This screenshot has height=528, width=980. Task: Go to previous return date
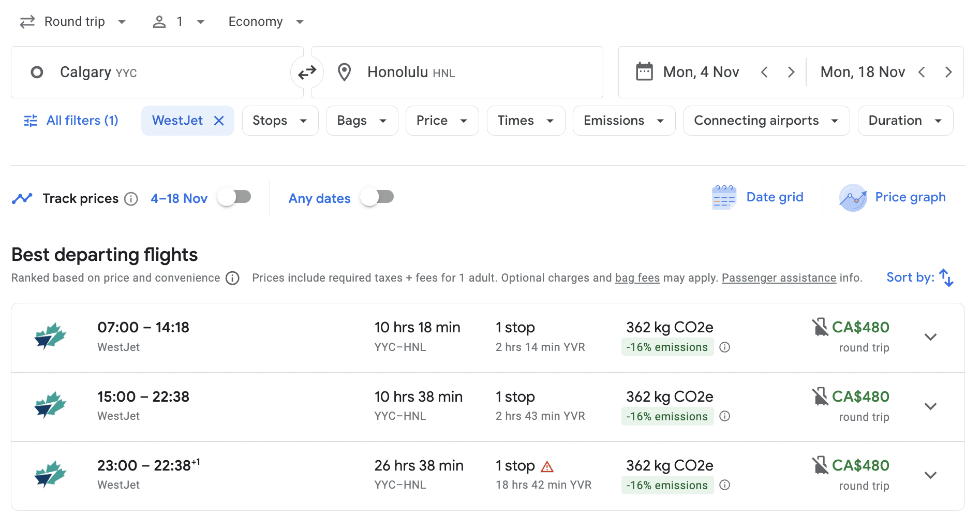[922, 72]
